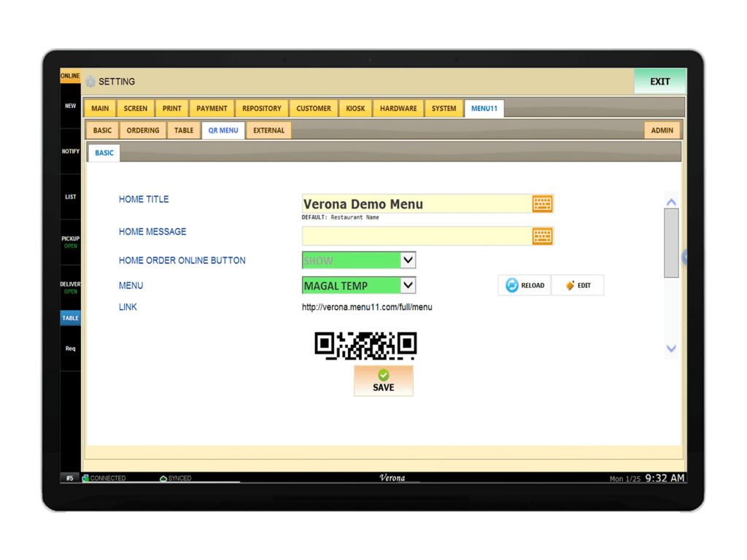Viewport: 747px width, 560px height.
Task: Open the MAGAL TEMP combo box
Action: (x=359, y=286)
